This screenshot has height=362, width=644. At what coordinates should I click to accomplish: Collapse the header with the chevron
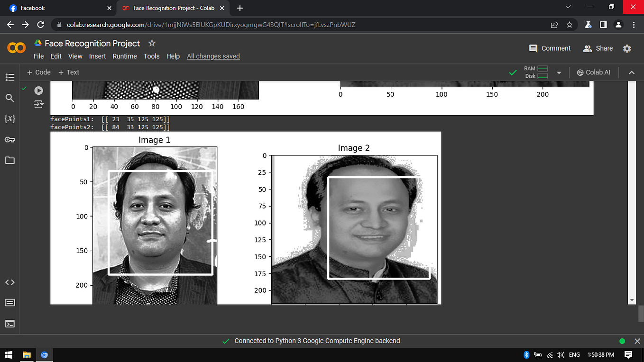[632, 72]
